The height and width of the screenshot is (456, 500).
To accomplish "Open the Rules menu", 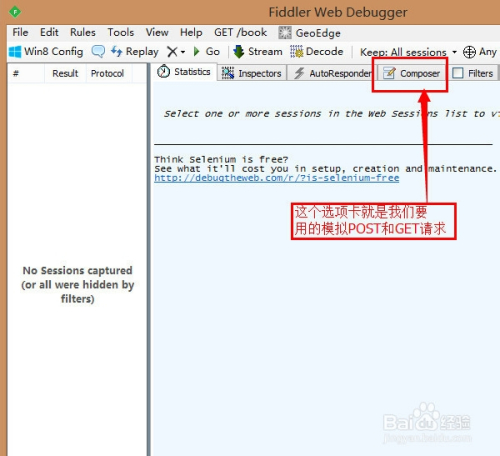I will point(83,32).
